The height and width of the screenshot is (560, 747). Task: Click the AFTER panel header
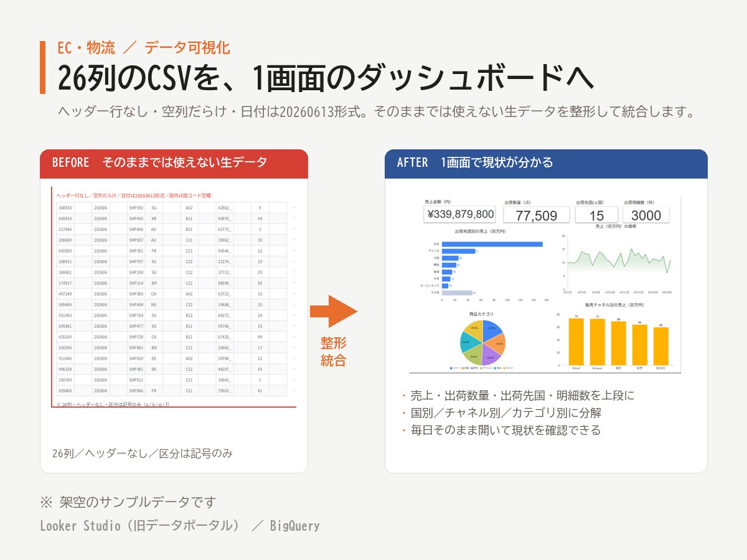[x=546, y=164]
